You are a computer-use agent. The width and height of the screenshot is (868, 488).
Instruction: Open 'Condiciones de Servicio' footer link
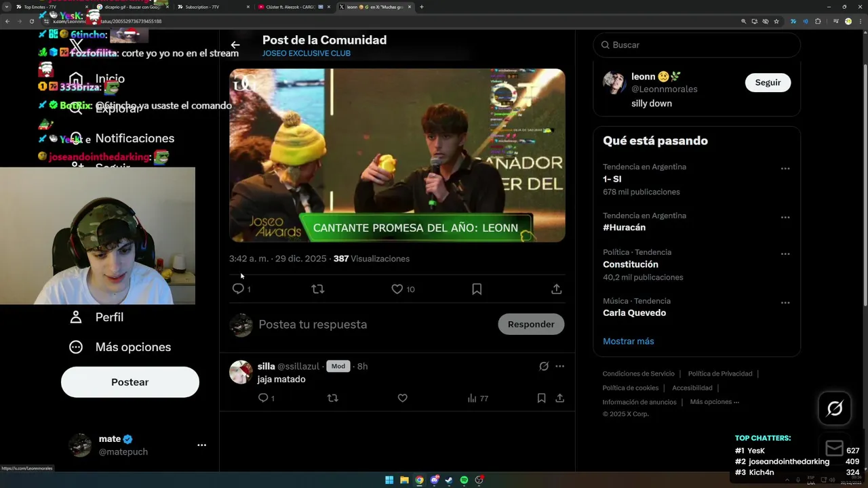pos(639,373)
